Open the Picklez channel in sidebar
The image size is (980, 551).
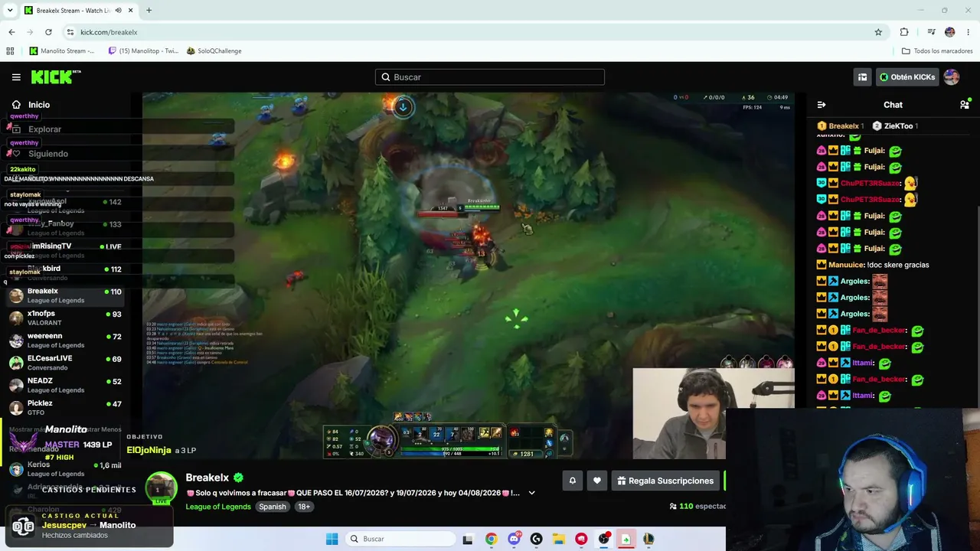(65, 408)
